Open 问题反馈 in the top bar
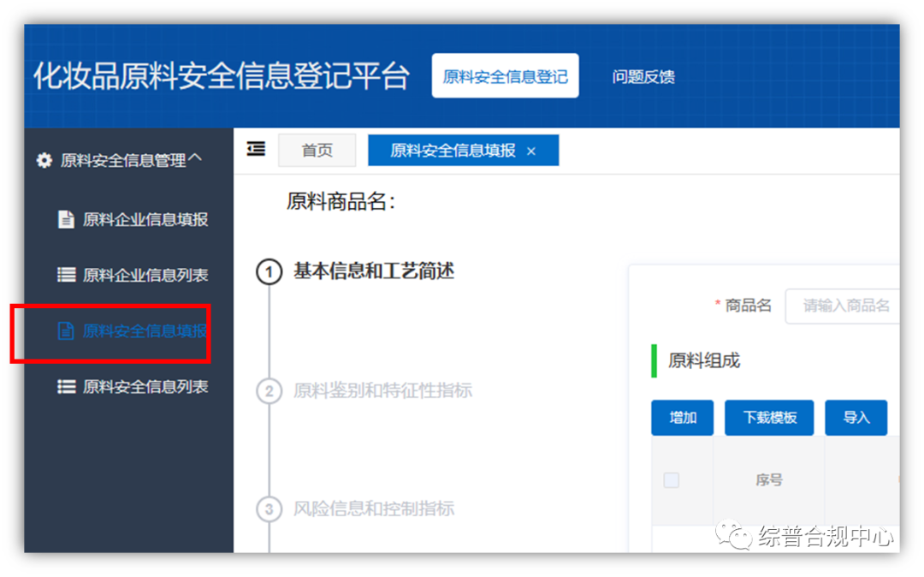Image resolution: width=924 pixels, height=577 pixels. pyautogui.click(x=643, y=76)
